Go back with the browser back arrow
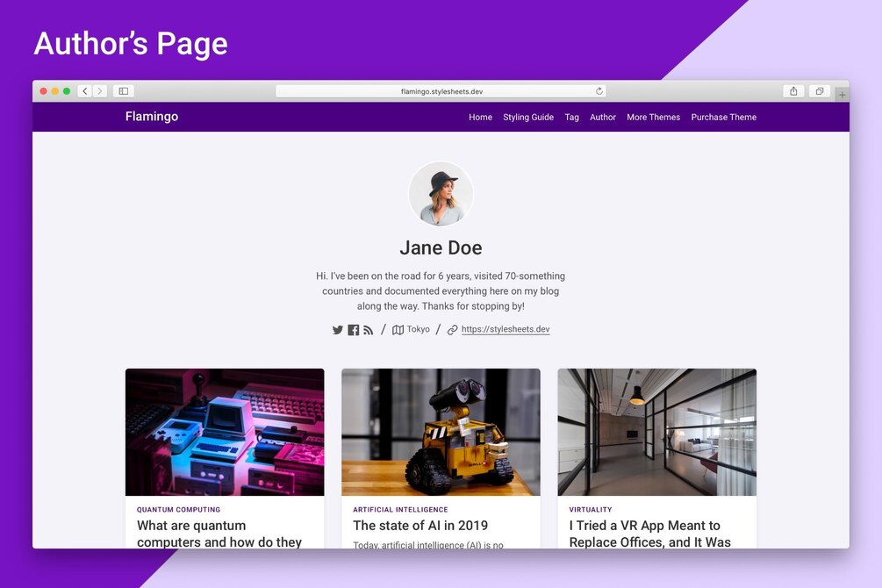The width and height of the screenshot is (882, 588). pyautogui.click(x=85, y=91)
